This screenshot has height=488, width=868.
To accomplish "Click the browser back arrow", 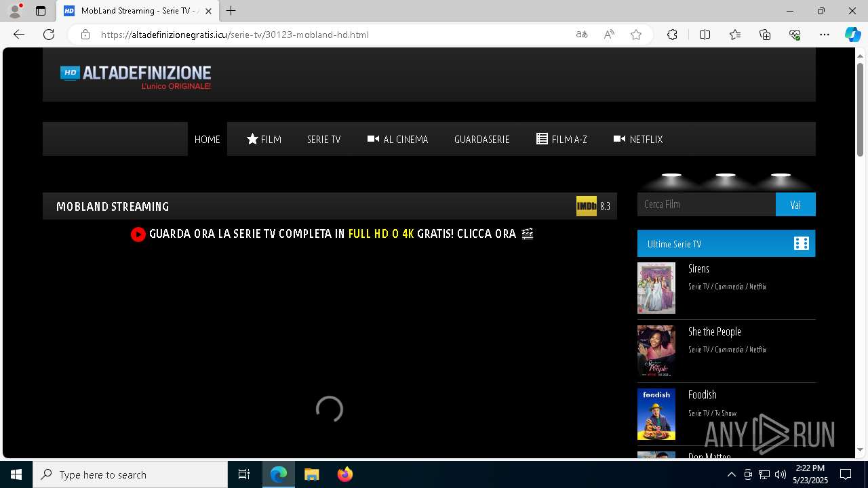I will pos(19,35).
